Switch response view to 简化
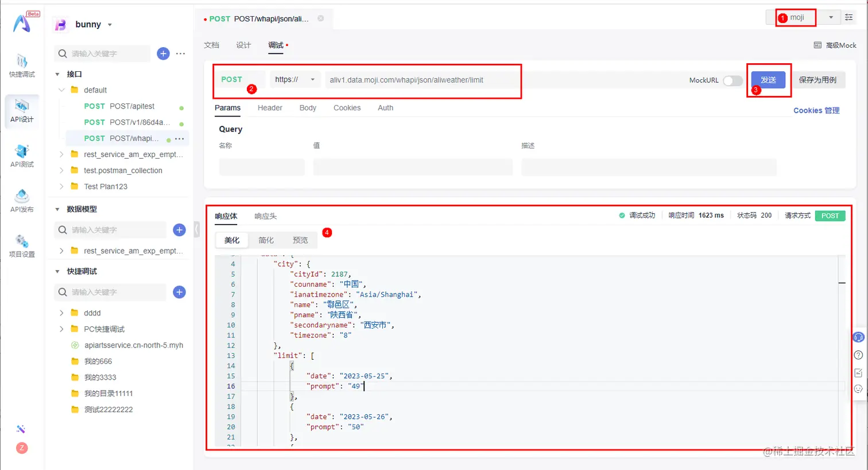 point(266,240)
